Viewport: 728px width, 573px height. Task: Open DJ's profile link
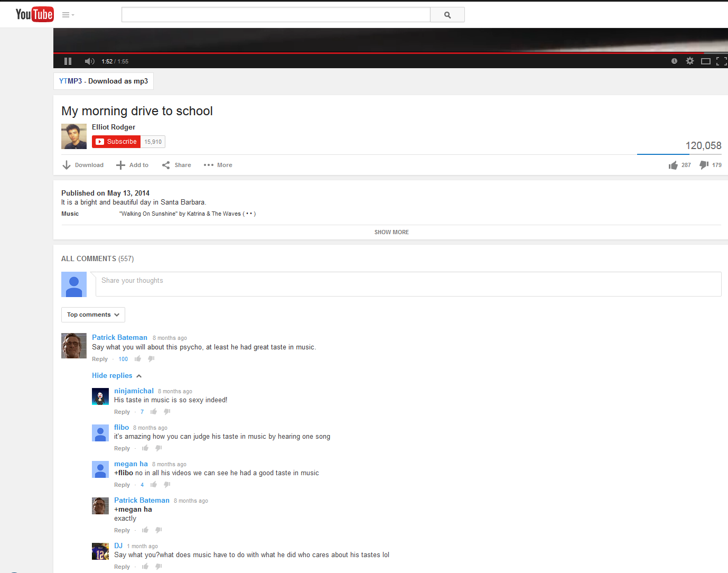(118, 546)
